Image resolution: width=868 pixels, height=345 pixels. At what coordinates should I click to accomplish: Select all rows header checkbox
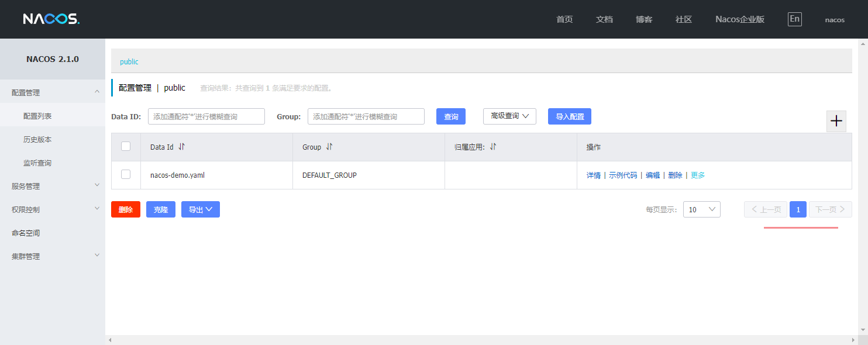point(126,146)
